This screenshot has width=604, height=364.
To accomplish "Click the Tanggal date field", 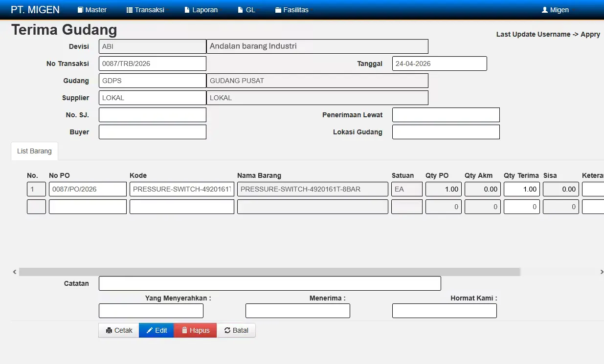I will [x=440, y=64].
